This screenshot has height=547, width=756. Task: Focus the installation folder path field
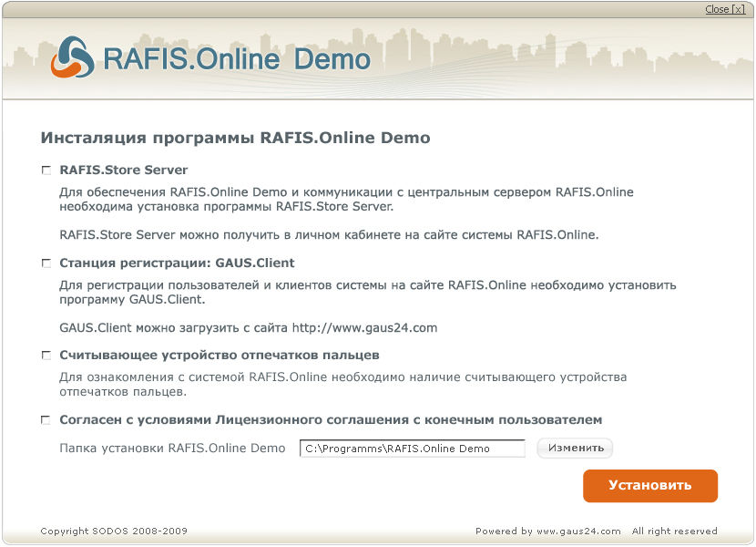[x=412, y=449]
